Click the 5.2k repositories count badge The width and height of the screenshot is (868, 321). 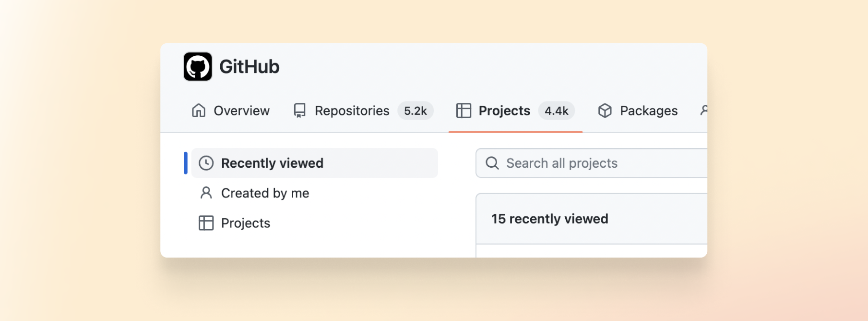[415, 111]
